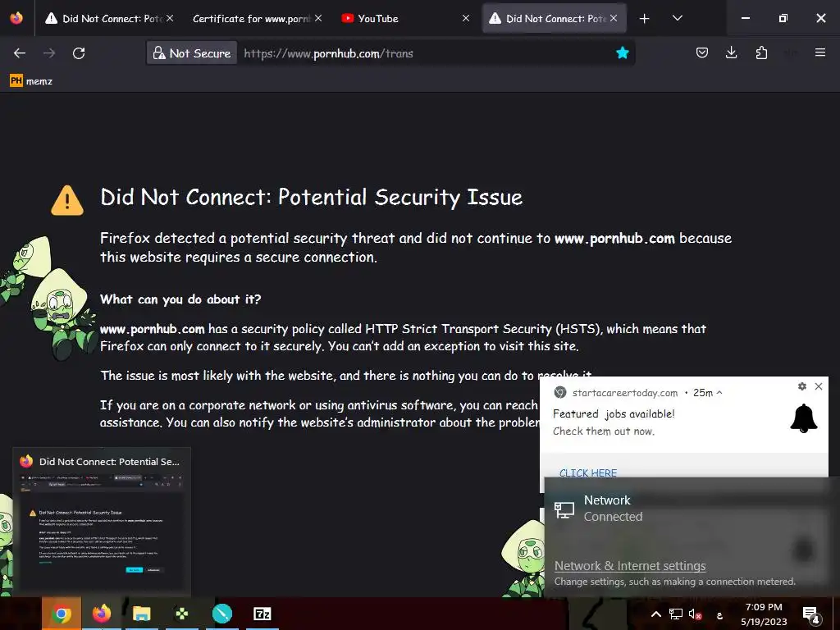This screenshot has height=630, width=840.
Task: Open the Firefox application menu
Action: click(x=819, y=52)
